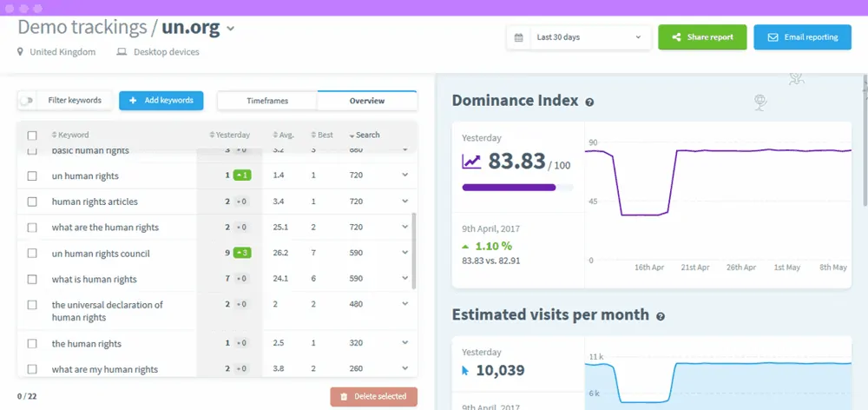Click Delete selected button

click(x=373, y=397)
